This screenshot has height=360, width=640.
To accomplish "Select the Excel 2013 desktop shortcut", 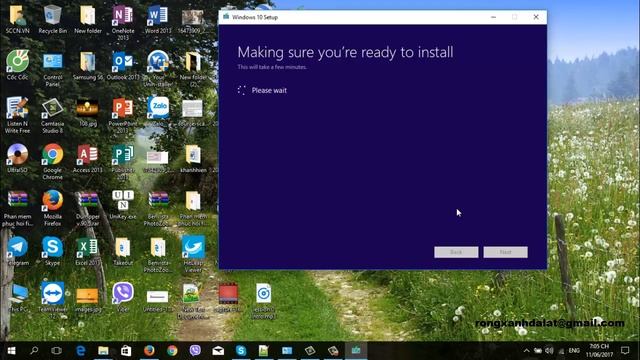I will (x=88, y=251).
